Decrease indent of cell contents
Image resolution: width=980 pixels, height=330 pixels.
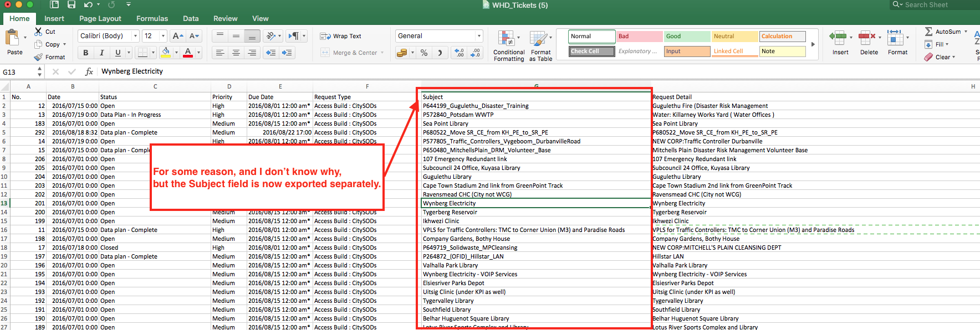(x=270, y=53)
